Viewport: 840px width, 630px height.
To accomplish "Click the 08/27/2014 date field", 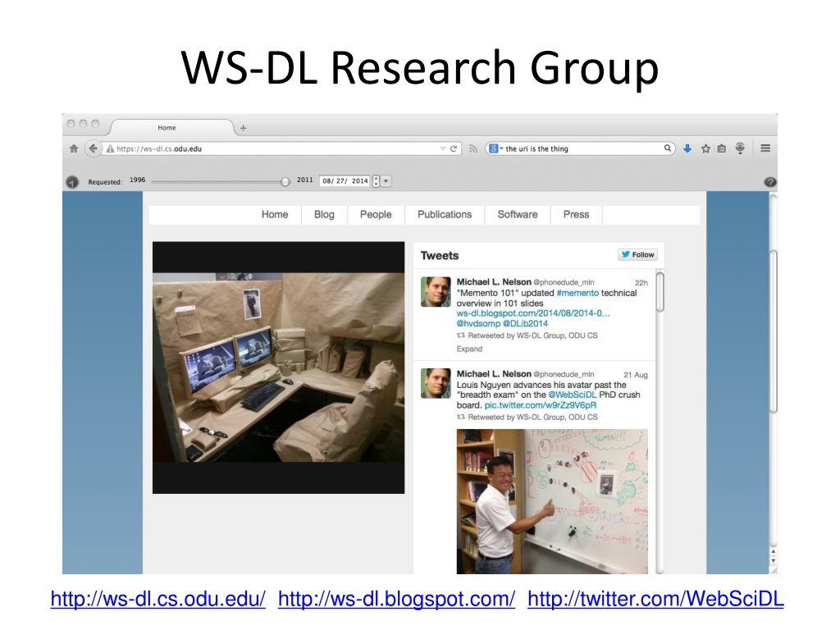I will coord(345,181).
